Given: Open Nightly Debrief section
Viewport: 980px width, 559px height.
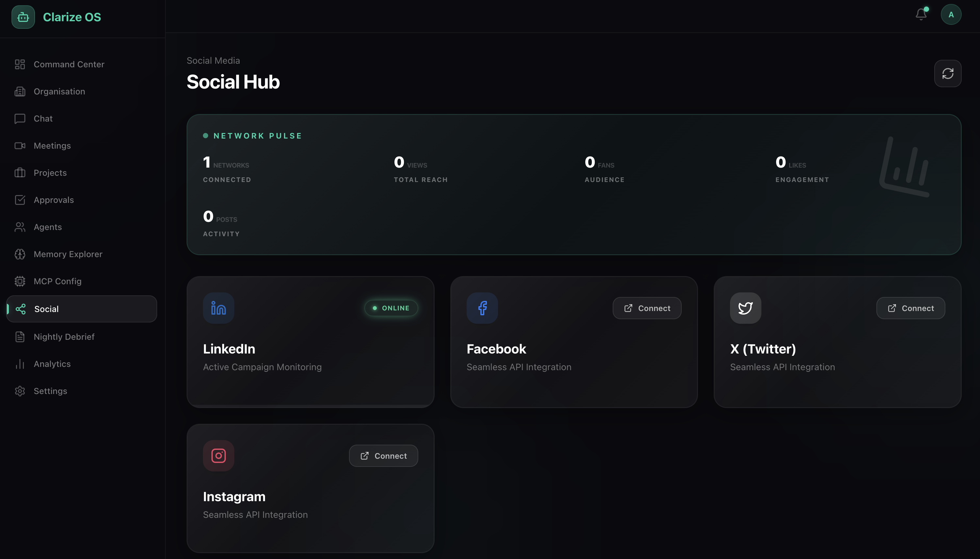Looking at the screenshot, I should click(64, 337).
